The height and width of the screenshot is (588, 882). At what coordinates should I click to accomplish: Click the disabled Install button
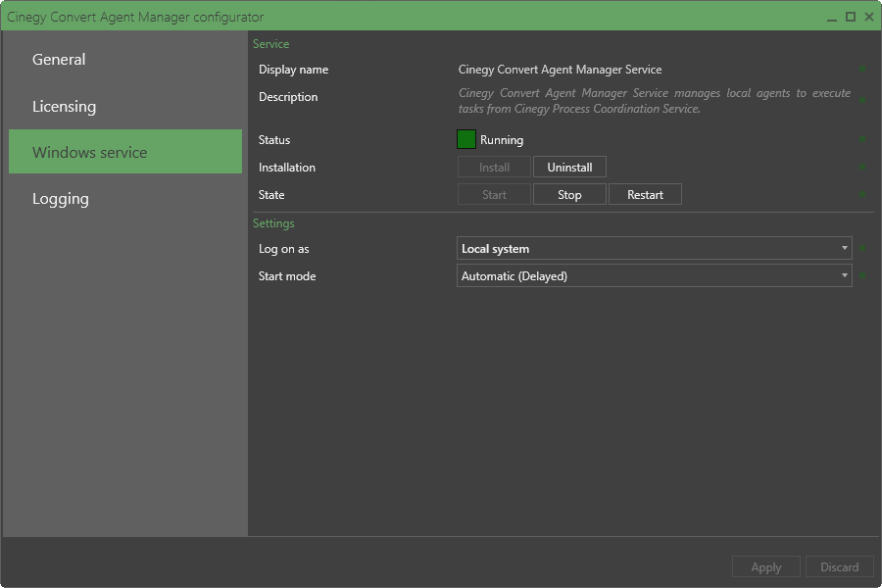pyautogui.click(x=494, y=168)
